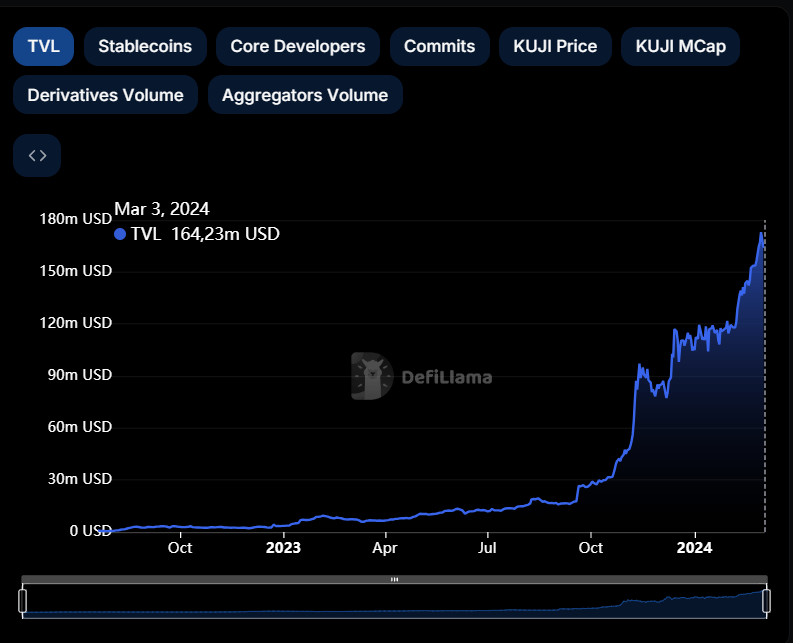Viewport: 793px width, 643px height.
Task: Click the left handle of time range slider
Action: [x=22, y=601]
